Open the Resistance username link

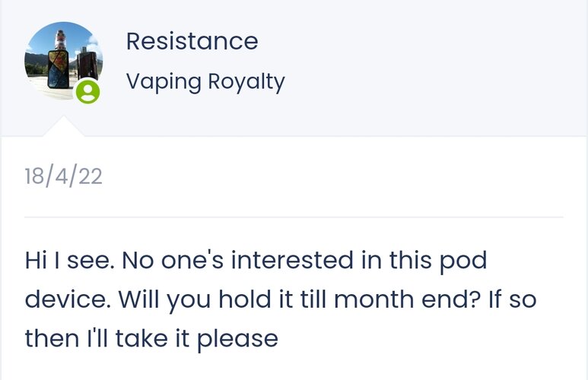pos(192,41)
